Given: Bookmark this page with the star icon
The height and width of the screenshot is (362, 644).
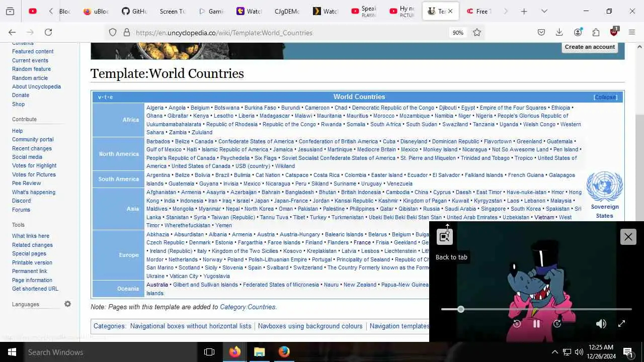Looking at the screenshot, I should (x=477, y=32).
